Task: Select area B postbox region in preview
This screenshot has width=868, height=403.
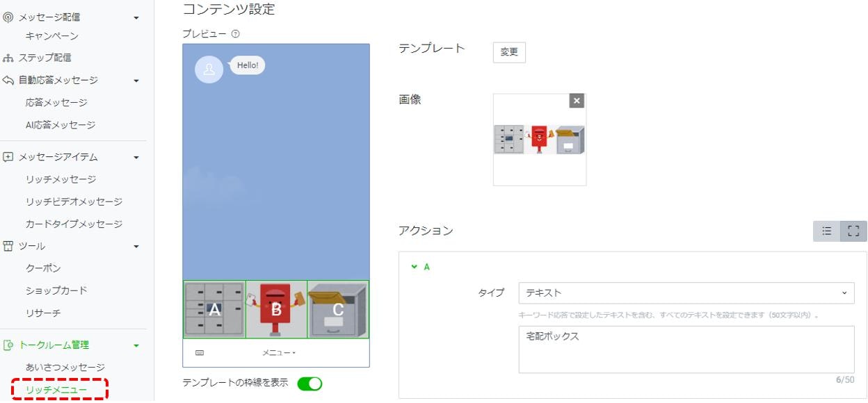Action: 276,310
